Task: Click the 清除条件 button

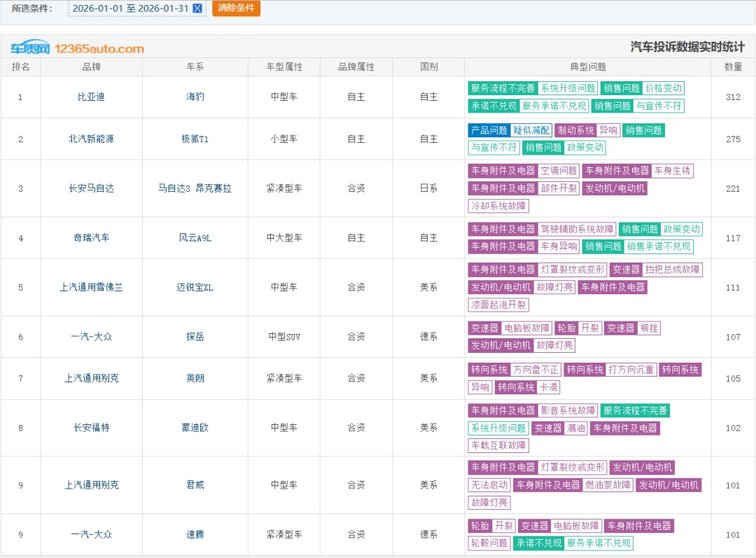Action: 236,8
